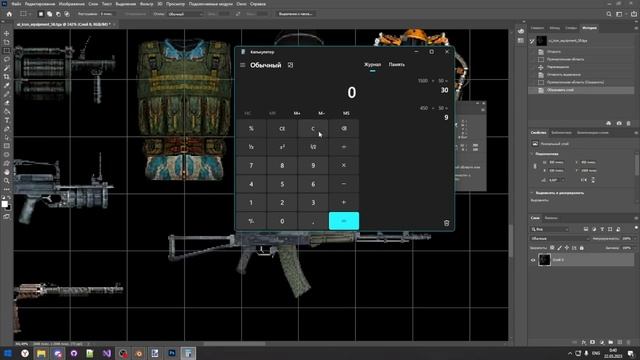Image resolution: width=640 pixels, height=360 pixels.
Task: Create new snapshot camera icon in History
Action: [x=619, y=123]
